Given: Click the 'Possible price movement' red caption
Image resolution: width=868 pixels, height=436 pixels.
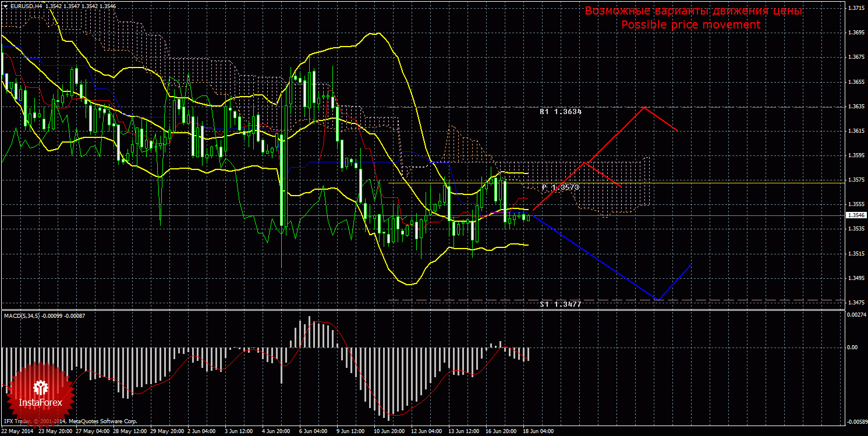Looking at the screenshot, I should tap(691, 24).
